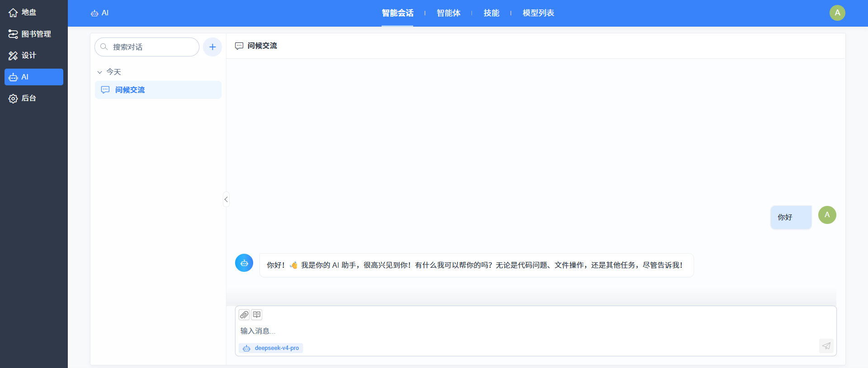Send the message with paper plane button
This screenshot has width=868, height=368.
826,346
